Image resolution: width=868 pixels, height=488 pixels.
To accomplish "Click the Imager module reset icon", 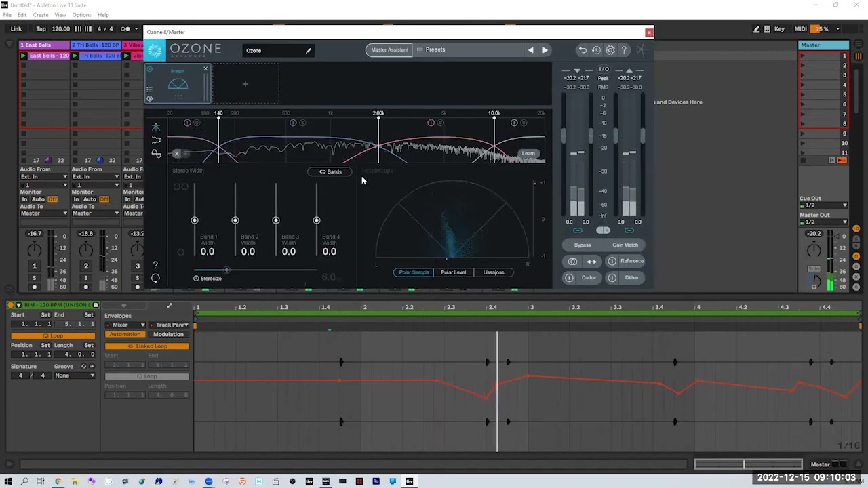I will 155,278.
